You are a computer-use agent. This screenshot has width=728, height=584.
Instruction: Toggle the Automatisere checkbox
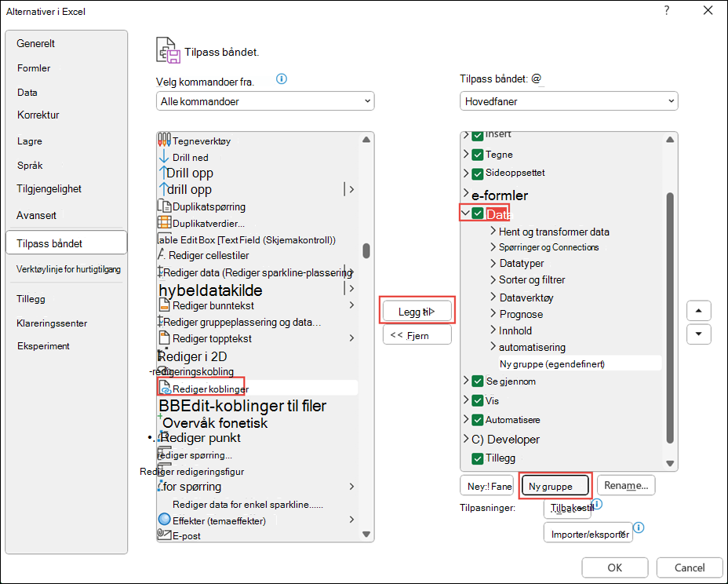pyautogui.click(x=477, y=420)
